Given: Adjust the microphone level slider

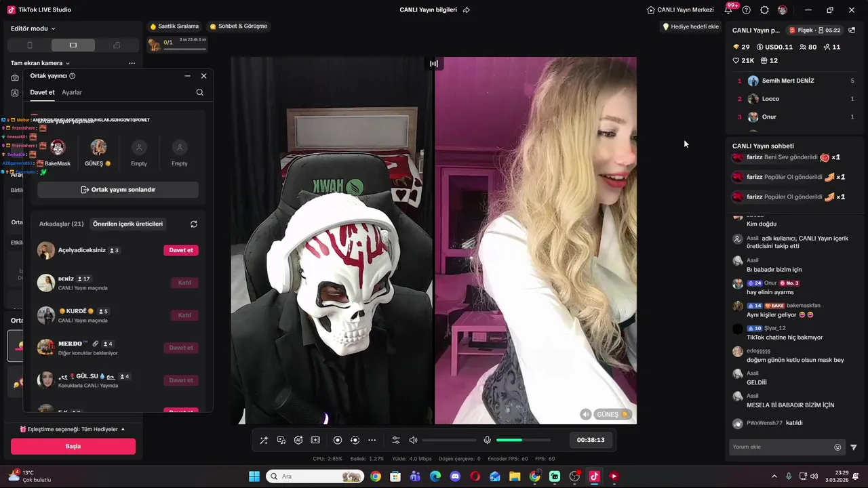Looking at the screenshot, I should tap(524, 440).
